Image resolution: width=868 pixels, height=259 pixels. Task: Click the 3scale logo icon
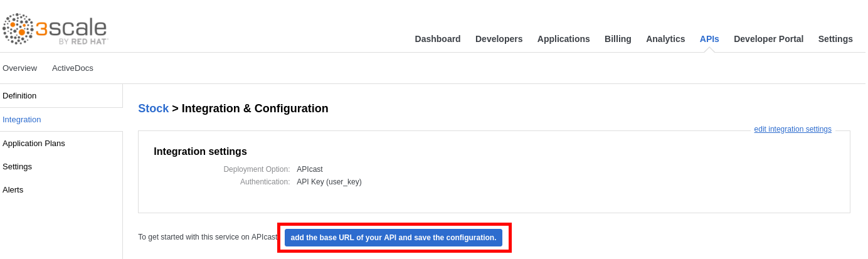pyautogui.click(x=19, y=29)
